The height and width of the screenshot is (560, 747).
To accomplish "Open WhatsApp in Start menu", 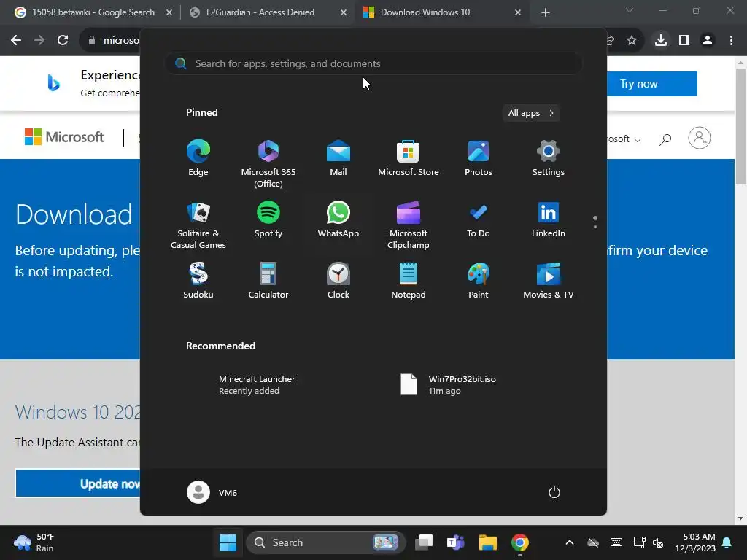I will (x=338, y=219).
